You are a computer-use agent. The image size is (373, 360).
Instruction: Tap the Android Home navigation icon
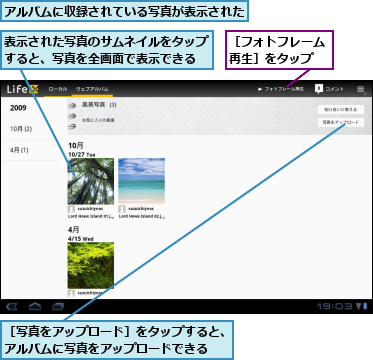click(35, 306)
